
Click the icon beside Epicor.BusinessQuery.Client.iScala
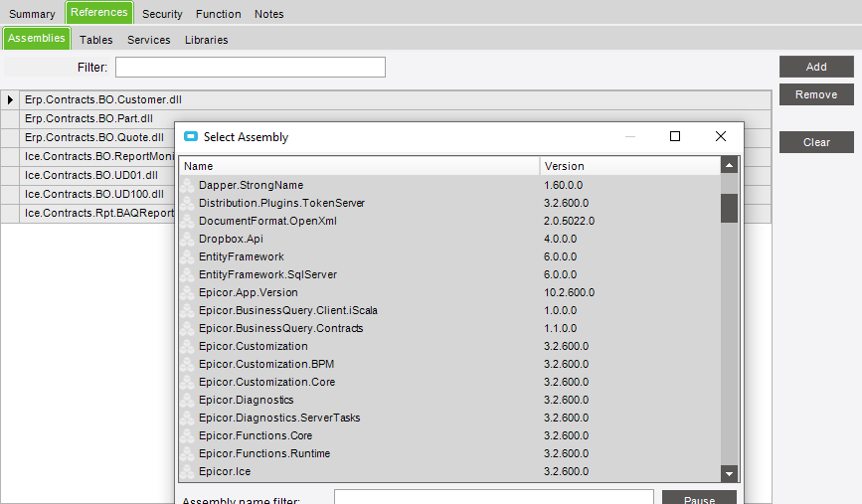coord(188,310)
